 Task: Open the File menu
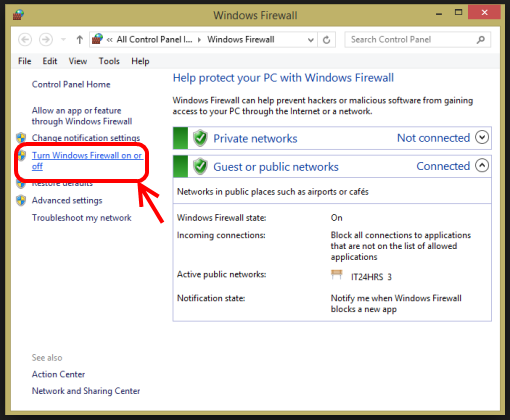click(25, 61)
